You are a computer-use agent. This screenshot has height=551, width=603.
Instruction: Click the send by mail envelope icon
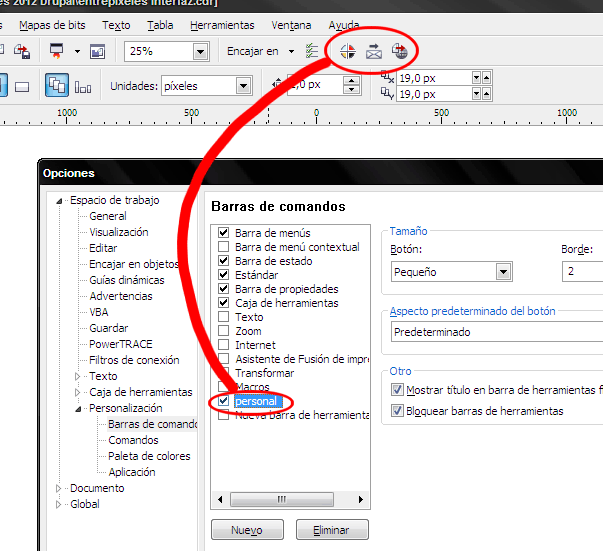click(374, 51)
